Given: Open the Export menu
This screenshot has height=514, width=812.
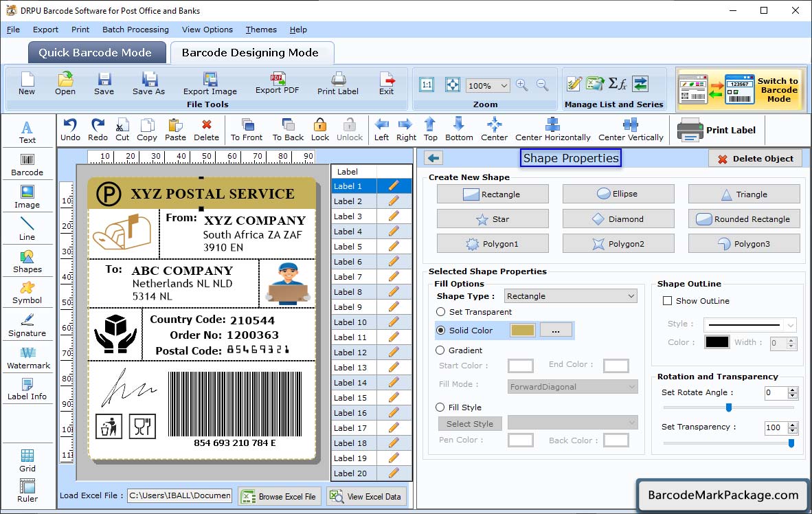Looking at the screenshot, I should pos(45,30).
